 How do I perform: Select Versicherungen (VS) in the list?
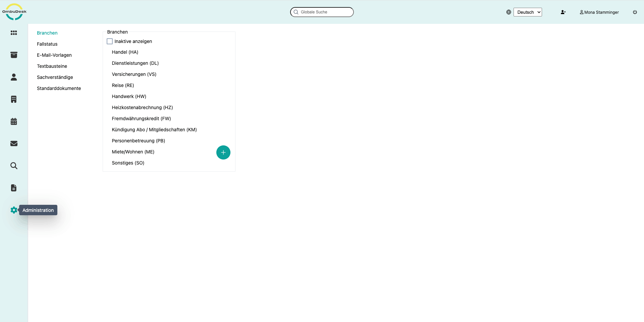(x=134, y=74)
